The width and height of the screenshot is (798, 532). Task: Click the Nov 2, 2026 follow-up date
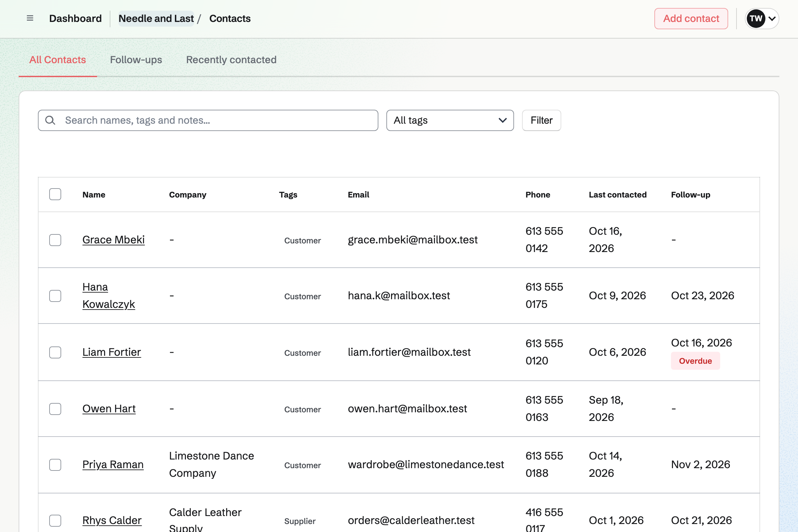pyautogui.click(x=700, y=464)
